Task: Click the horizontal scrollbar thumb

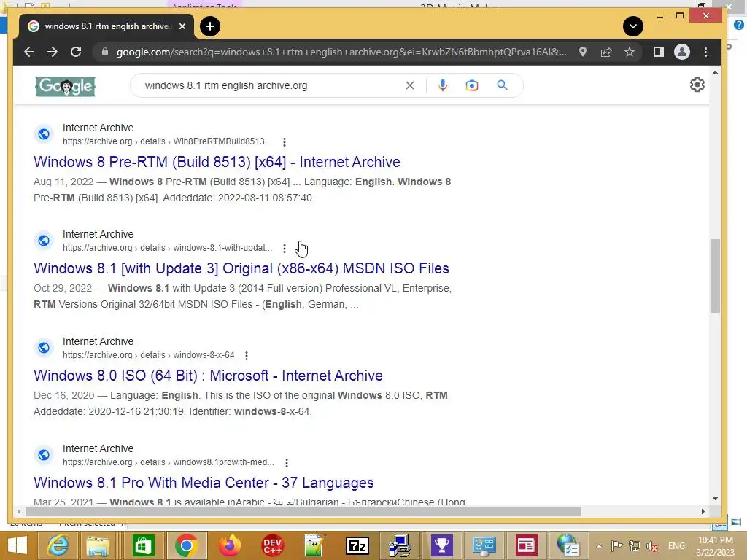Action: point(303,511)
